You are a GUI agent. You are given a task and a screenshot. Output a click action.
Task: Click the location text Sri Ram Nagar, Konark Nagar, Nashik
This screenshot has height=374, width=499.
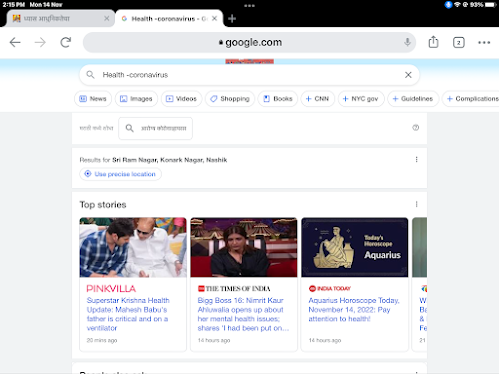tap(170, 160)
